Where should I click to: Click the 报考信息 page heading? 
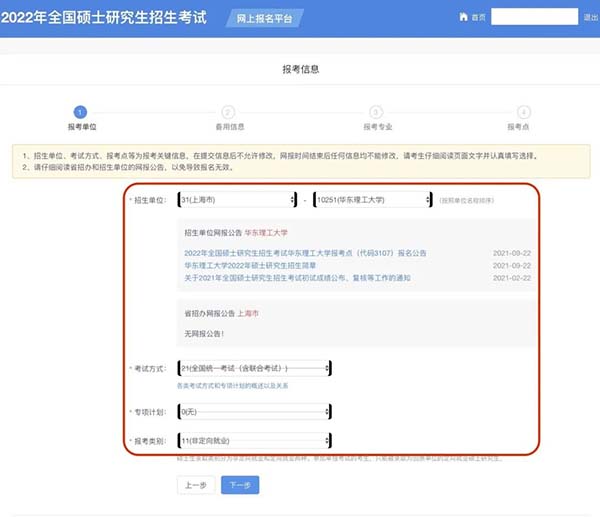(301, 69)
